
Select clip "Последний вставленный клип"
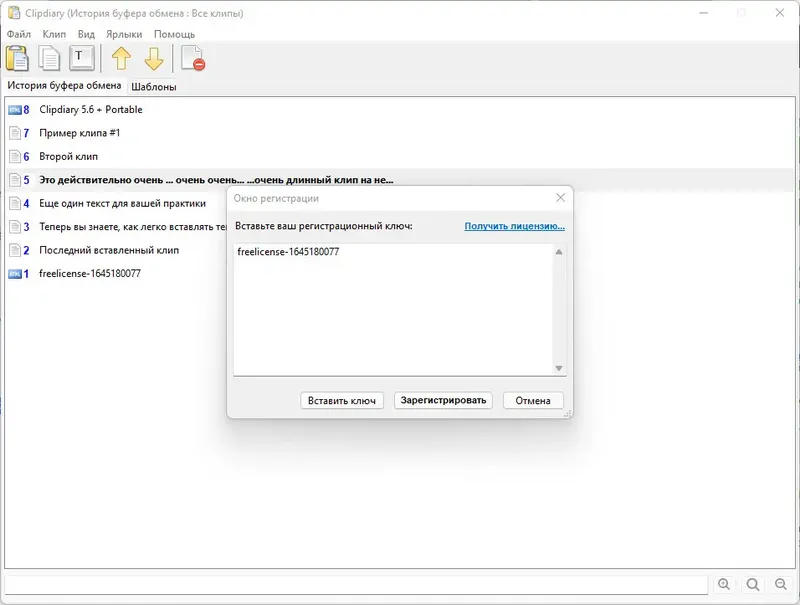(109, 250)
